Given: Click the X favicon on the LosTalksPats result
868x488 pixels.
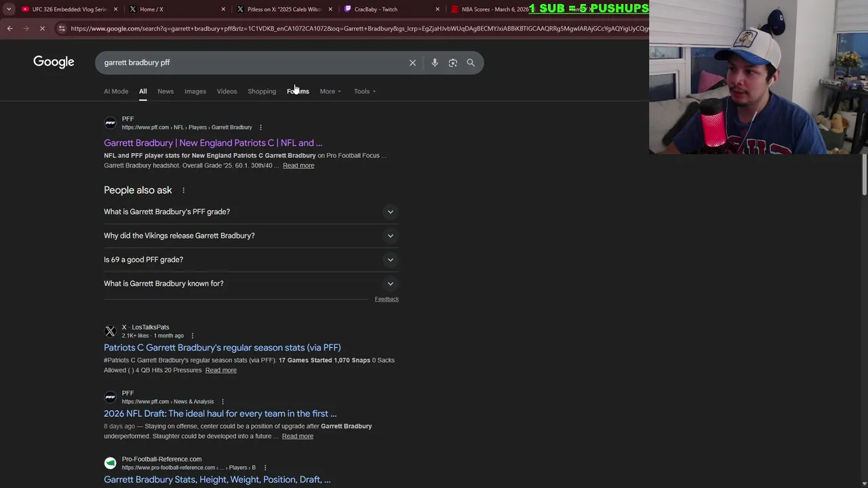Looking at the screenshot, I should tap(110, 331).
